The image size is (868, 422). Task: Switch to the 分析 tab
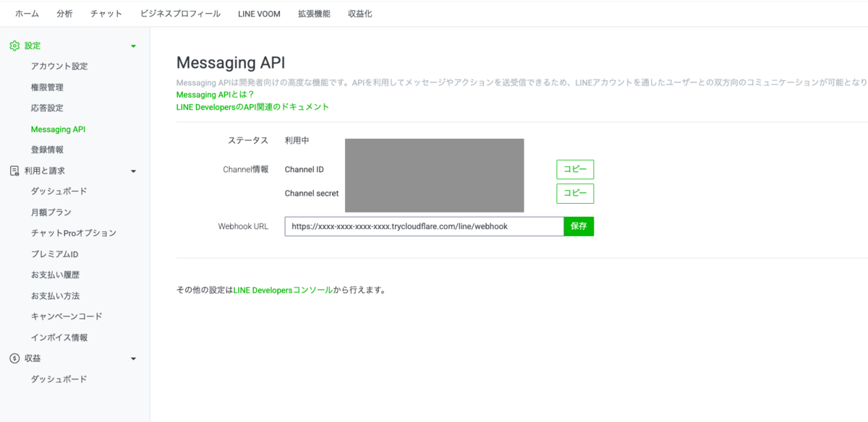point(64,14)
